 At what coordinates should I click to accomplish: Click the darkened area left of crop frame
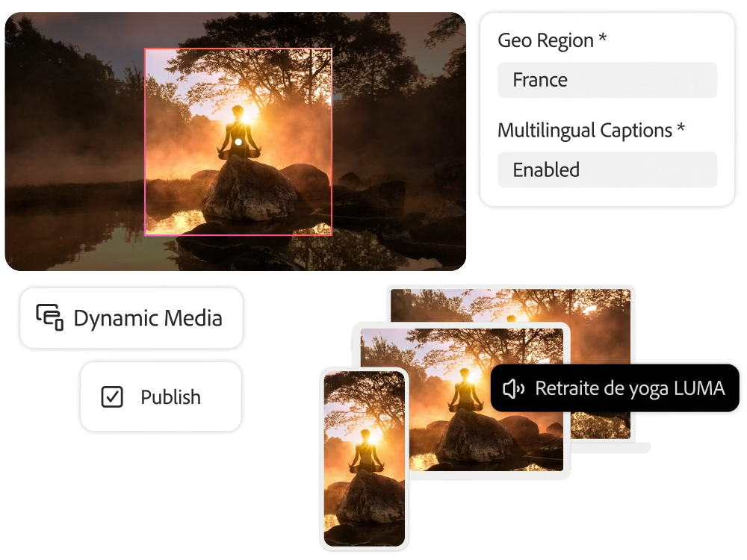click(x=75, y=149)
